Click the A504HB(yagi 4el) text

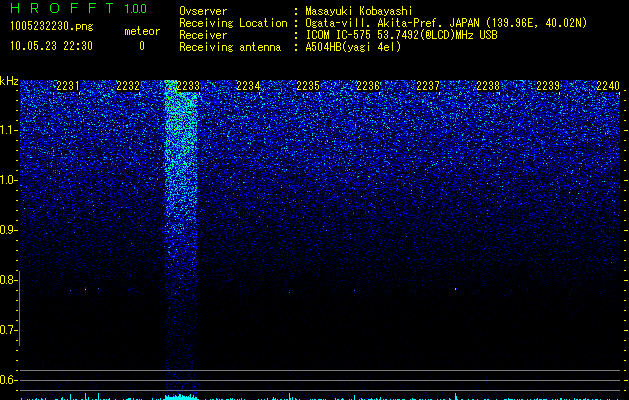pos(353,47)
